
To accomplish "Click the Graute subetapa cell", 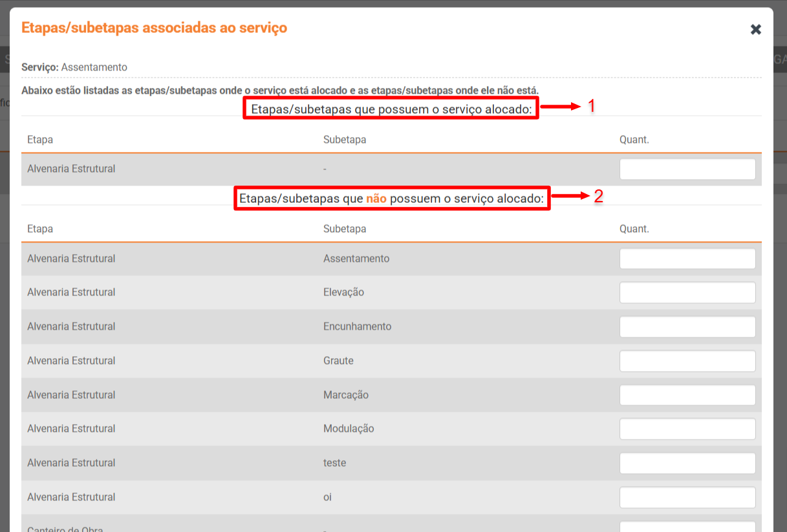I will 338,361.
